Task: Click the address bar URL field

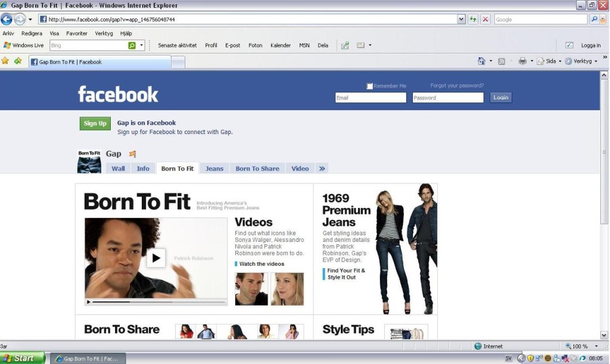Action: 247,20
